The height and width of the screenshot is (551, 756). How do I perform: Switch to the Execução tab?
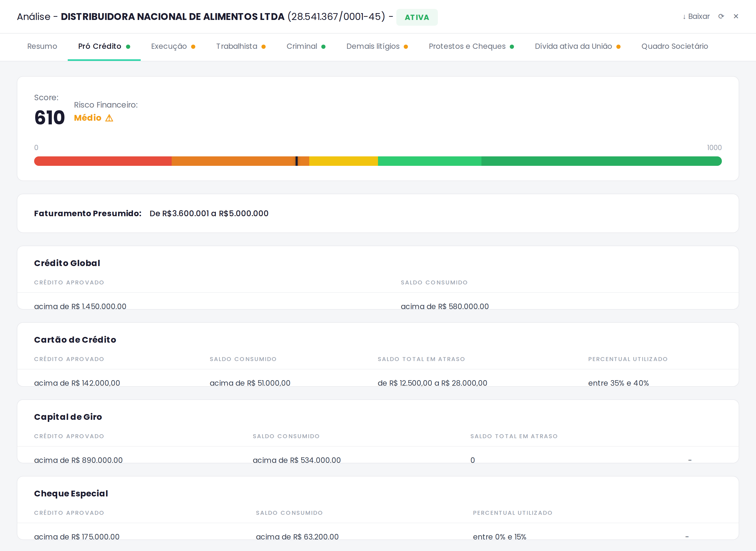169,46
